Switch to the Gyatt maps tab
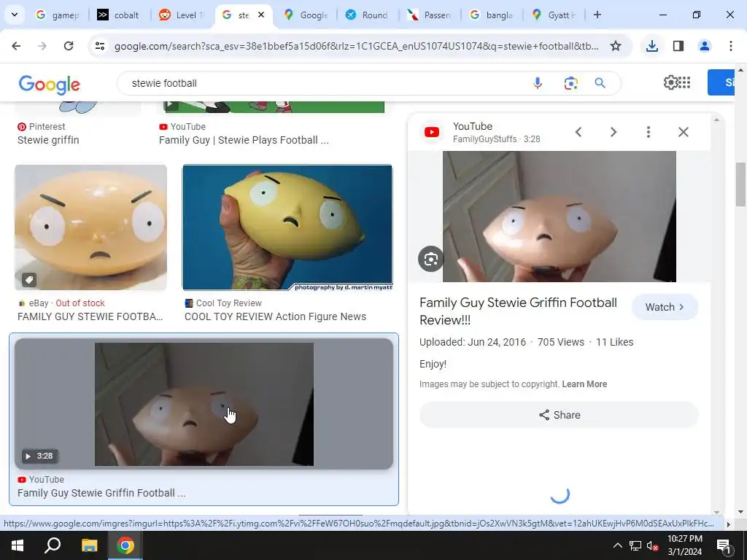Viewport: 747px width, 560px height. coord(553,15)
